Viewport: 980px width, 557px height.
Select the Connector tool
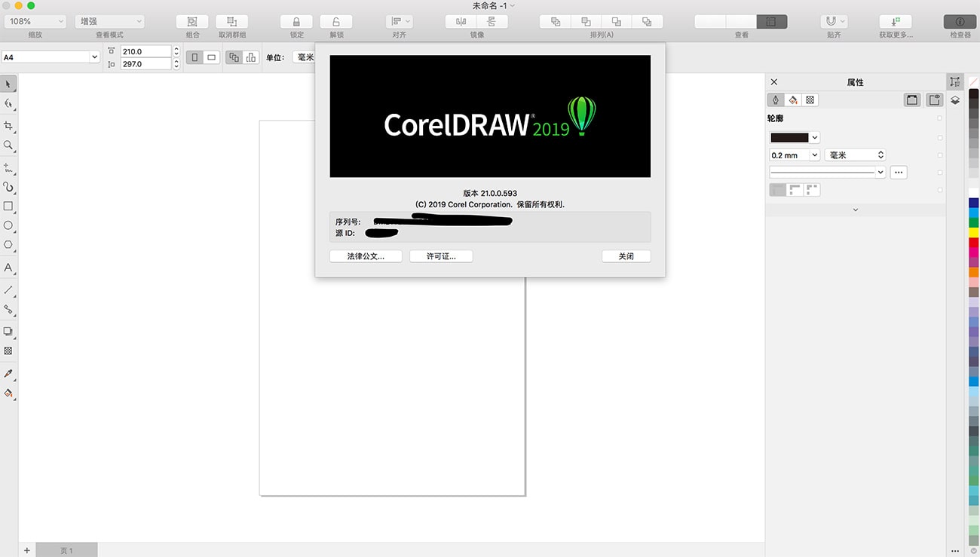(8, 309)
